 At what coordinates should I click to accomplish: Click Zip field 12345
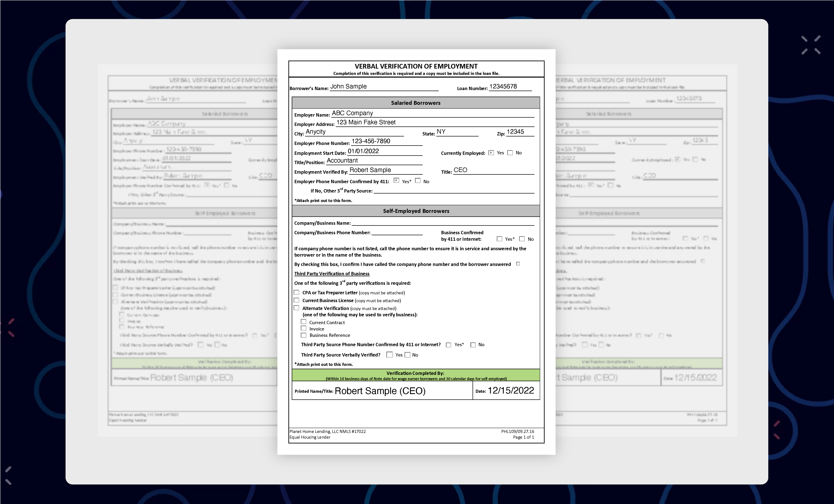(x=520, y=132)
